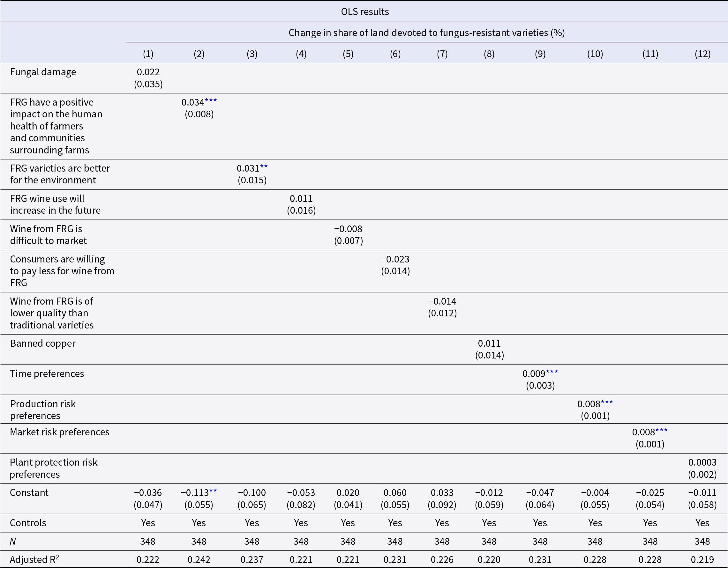Image resolution: width=728 pixels, height=568 pixels.
Task: Click the significance stars beside −0.113 constant
Action: 213,491
